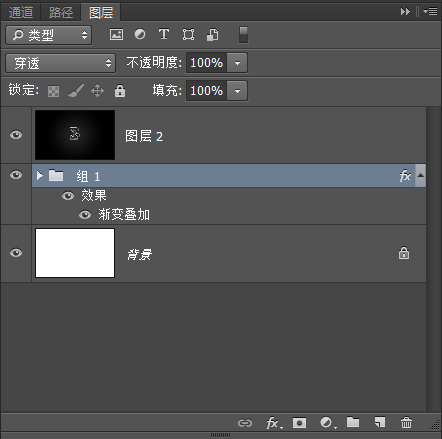Viewport: 442px width, 439px height.
Task: Select the 图层 2 thumbnail
Action: (75, 135)
